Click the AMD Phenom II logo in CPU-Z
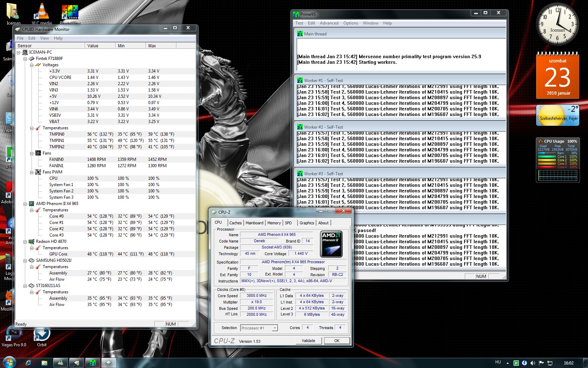This screenshot has width=588, height=368. coord(331,244)
